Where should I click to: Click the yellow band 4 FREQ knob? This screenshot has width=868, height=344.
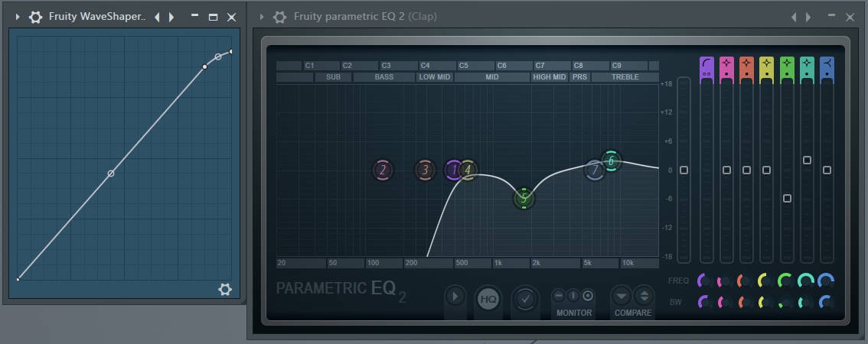(765, 281)
